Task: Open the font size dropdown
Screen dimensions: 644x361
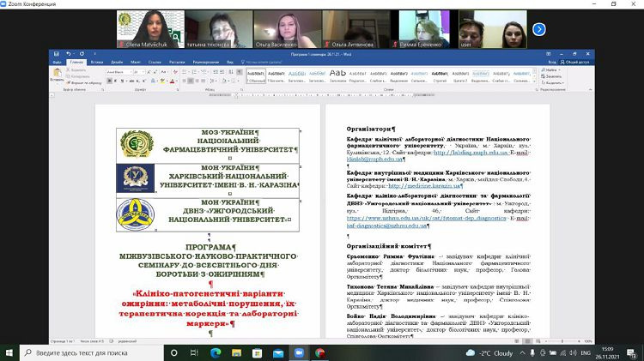Action: (143, 72)
